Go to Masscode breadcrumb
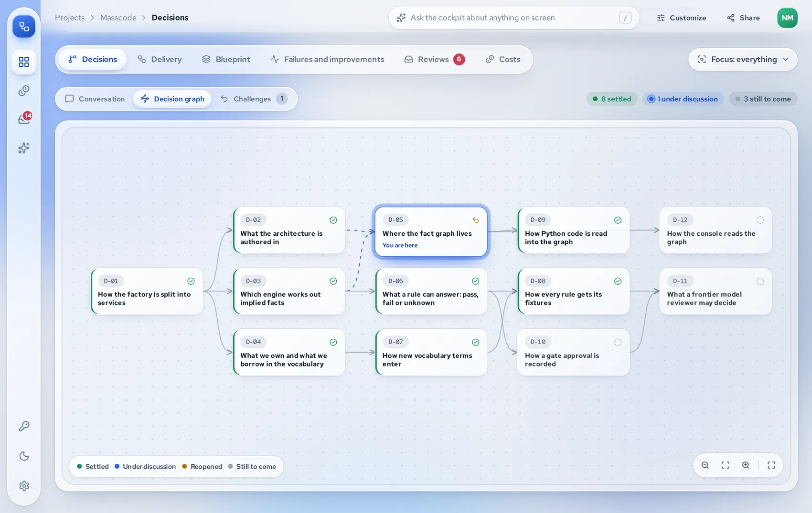 click(x=118, y=18)
